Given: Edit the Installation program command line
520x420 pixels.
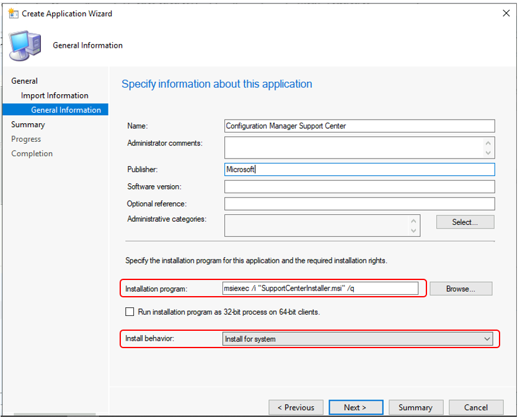Looking at the screenshot, I should (320, 289).
